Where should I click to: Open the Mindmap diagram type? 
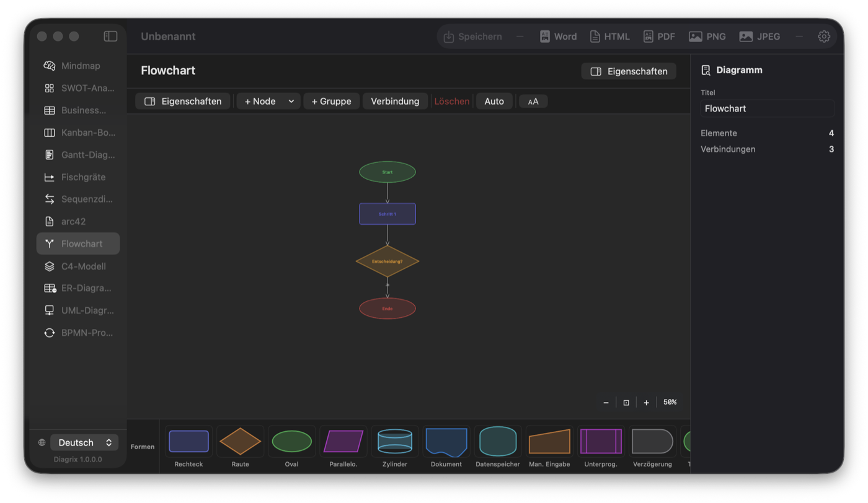pos(78,66)
